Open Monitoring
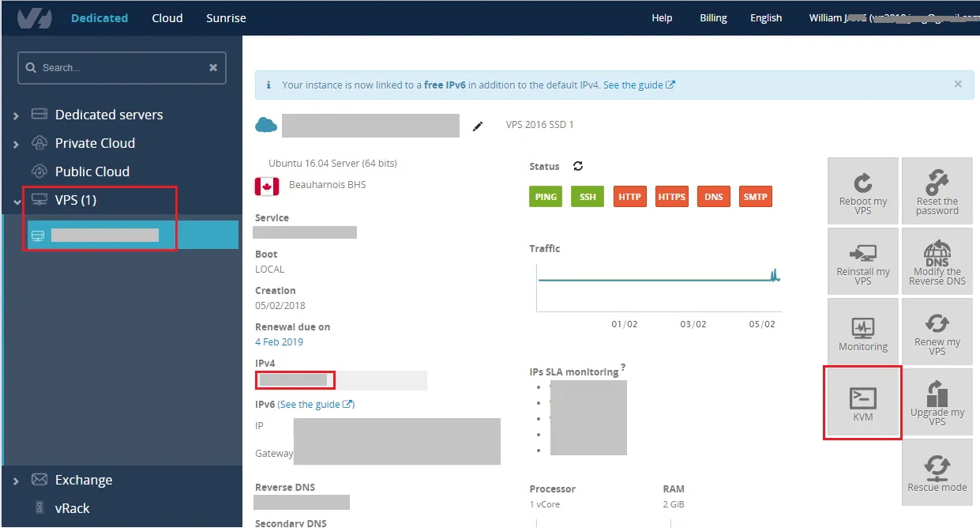Screen dimensions: 980x528 tap(863, 332)
